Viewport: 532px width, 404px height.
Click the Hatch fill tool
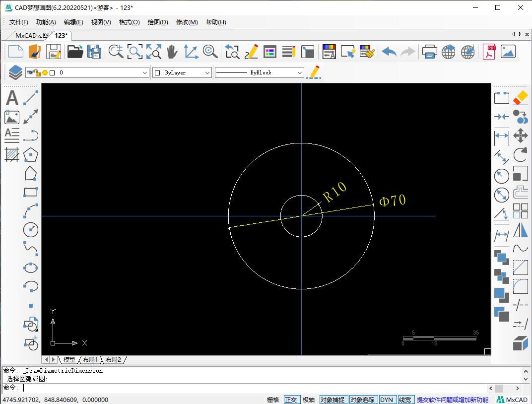[12, 154]
